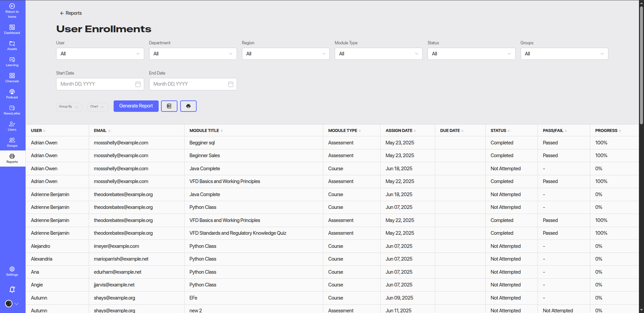Click the Start Date calendar icon
Screen dimensions: 644x313
[138, 84]
